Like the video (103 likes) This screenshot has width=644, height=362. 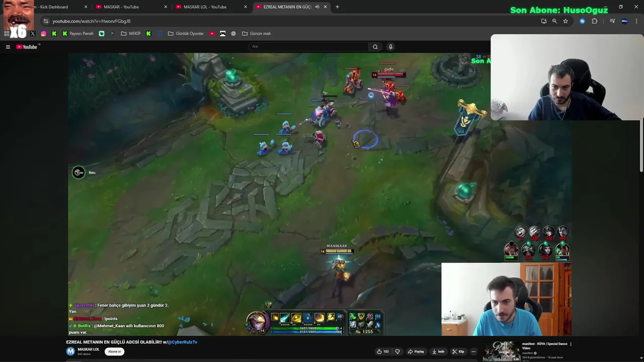pyautogui.click(x=383, y=351)
